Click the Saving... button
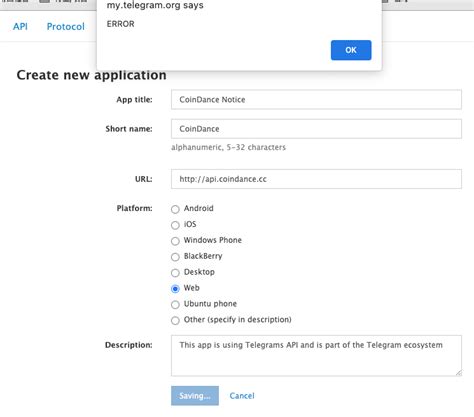Viewport: 474px width, 417px height. click(195, 396)
